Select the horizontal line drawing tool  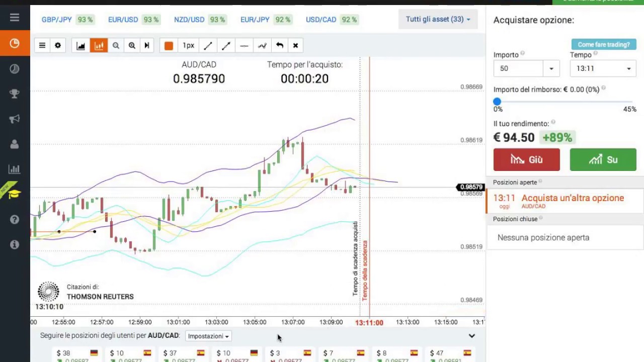point(244,46)
